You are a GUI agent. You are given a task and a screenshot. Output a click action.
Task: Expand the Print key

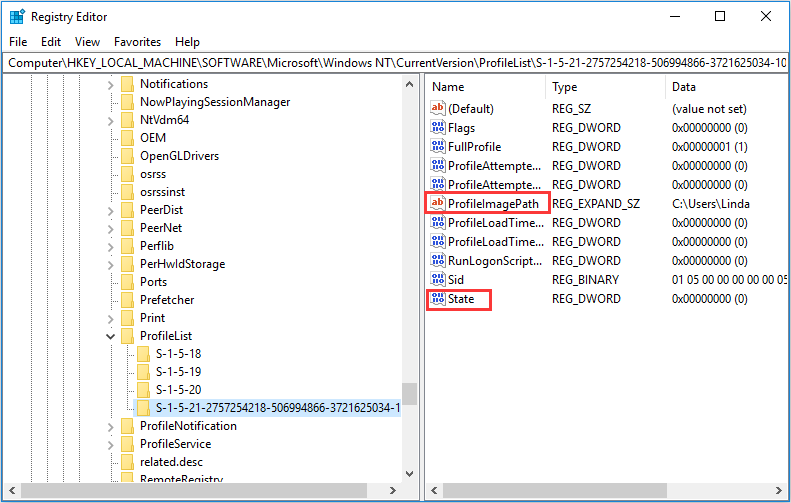click(x=110, y=319)
